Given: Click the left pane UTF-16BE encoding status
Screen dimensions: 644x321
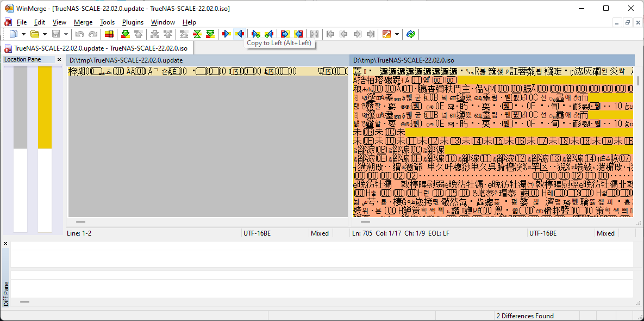Looking at the screenshot, I should click(257, 233).
